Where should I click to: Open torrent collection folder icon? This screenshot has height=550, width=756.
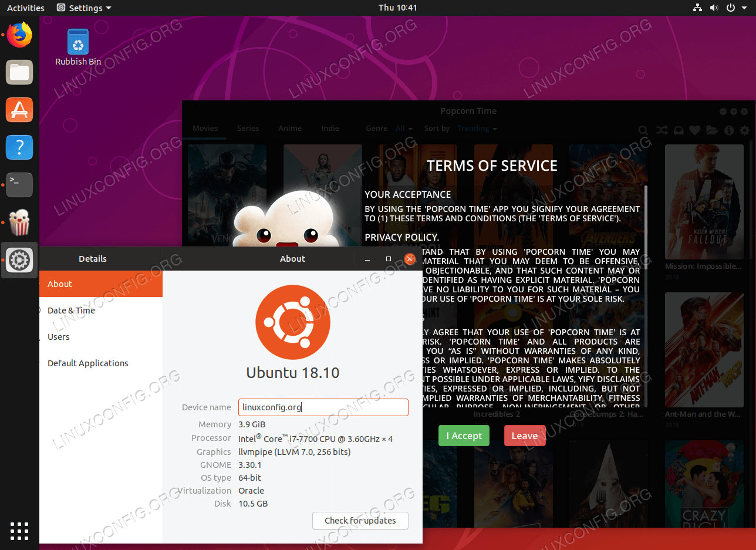[712, 130]
